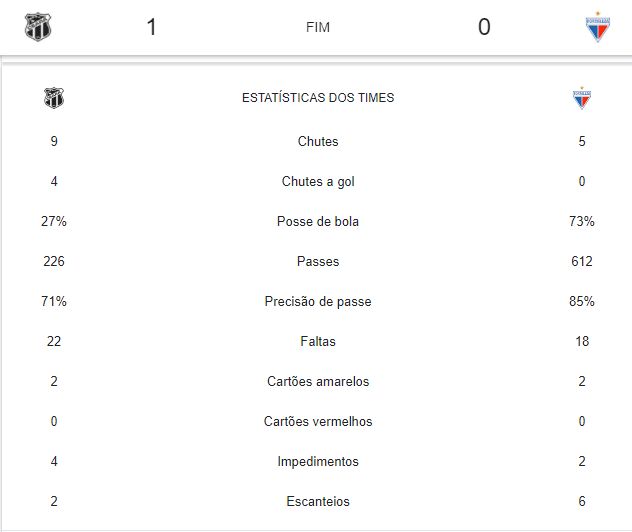Viewport: 632px width, 532px height.
Task: Click the Impedimentos row label
Action: tap(318, 461)
